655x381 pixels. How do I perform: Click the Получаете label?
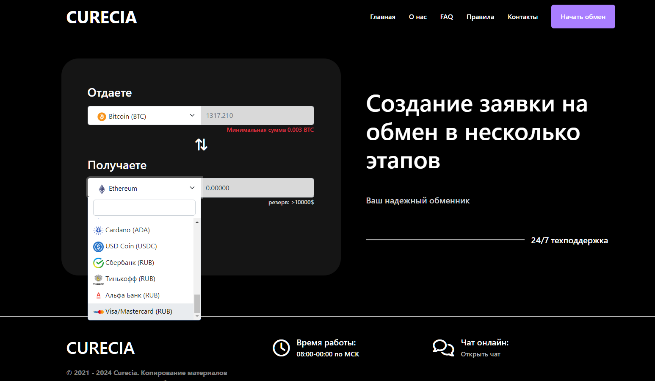pos(117,165)
